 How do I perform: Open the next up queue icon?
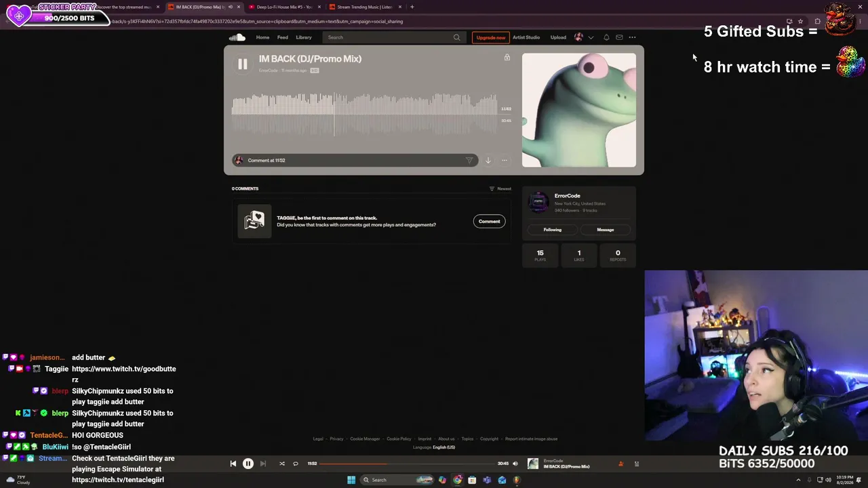tap(636, 464)
